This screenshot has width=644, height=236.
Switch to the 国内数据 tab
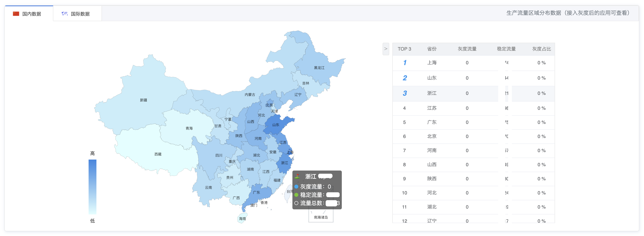pyautogui.click(x=29, y=14)
